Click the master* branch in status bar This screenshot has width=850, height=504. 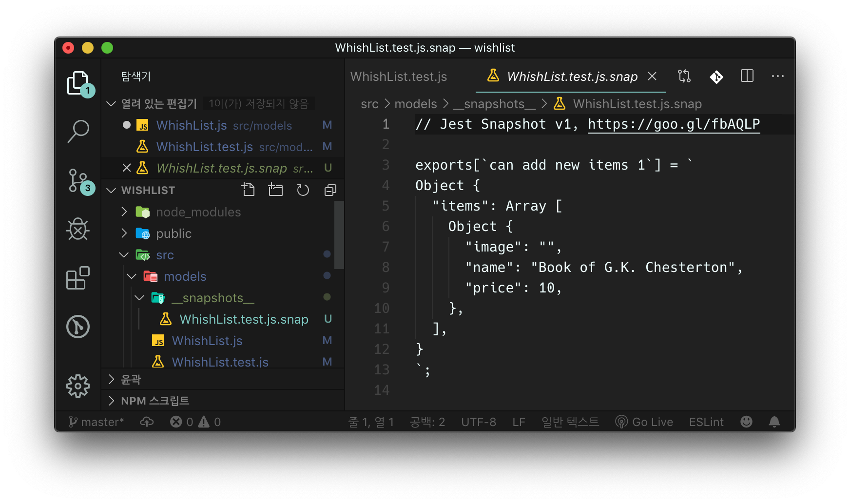point(97,422)
